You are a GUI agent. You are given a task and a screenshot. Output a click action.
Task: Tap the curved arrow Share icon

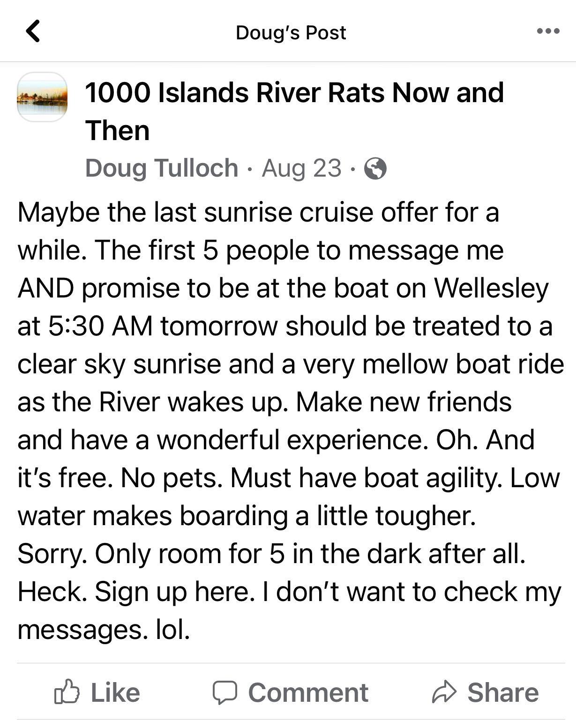pyautogui.click(x=444, y=692)
